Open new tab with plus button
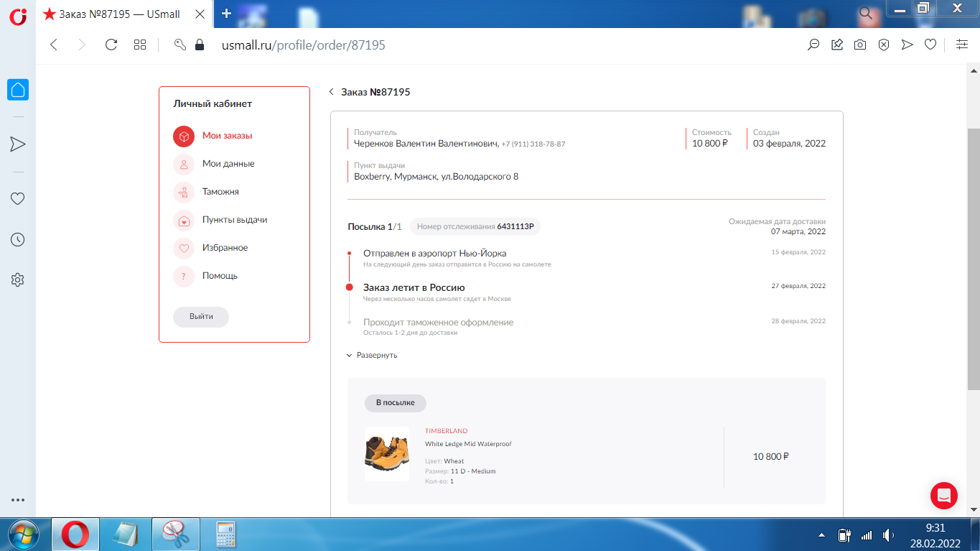This screenshot has height=551, width=980. 227,13
